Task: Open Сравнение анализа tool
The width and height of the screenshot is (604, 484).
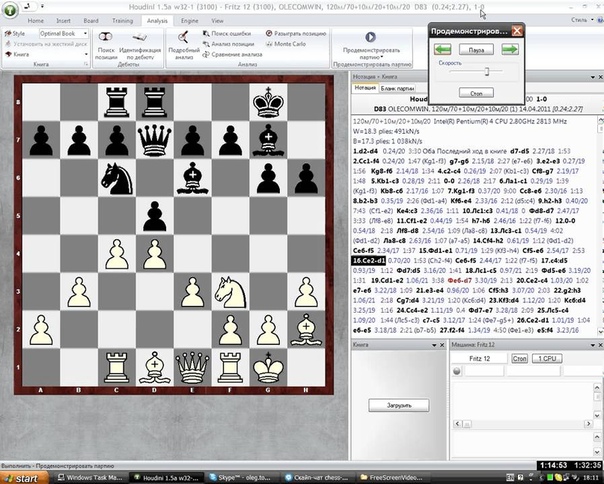Action: [x=232, y=54]
